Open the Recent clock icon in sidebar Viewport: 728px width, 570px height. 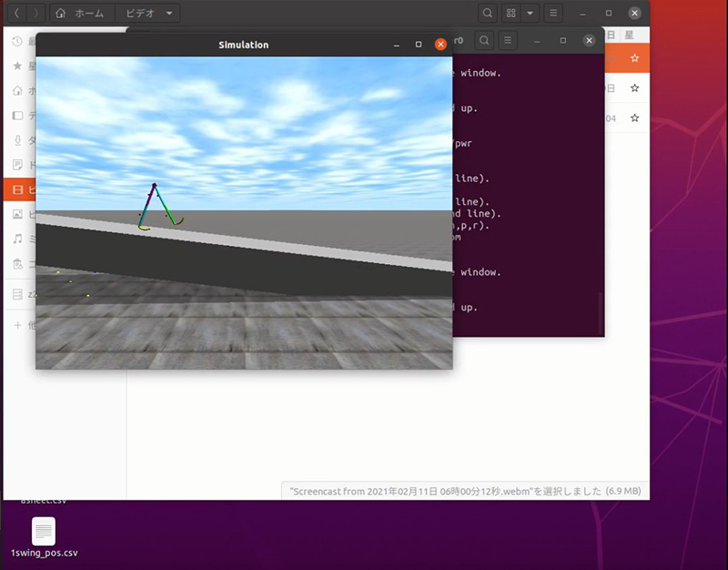[18, 42]
